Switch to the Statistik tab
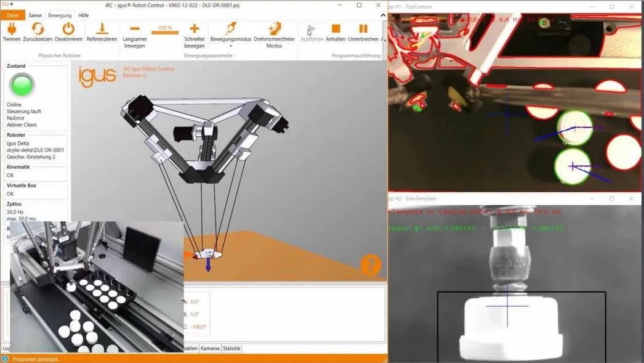Viewport: 644px width, 363px height. (231, 348)
